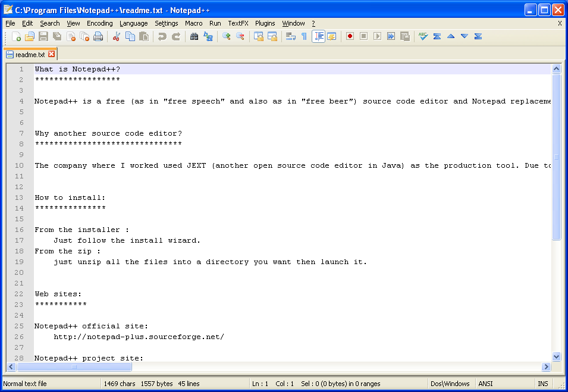Save all open documents

(57, 36)
